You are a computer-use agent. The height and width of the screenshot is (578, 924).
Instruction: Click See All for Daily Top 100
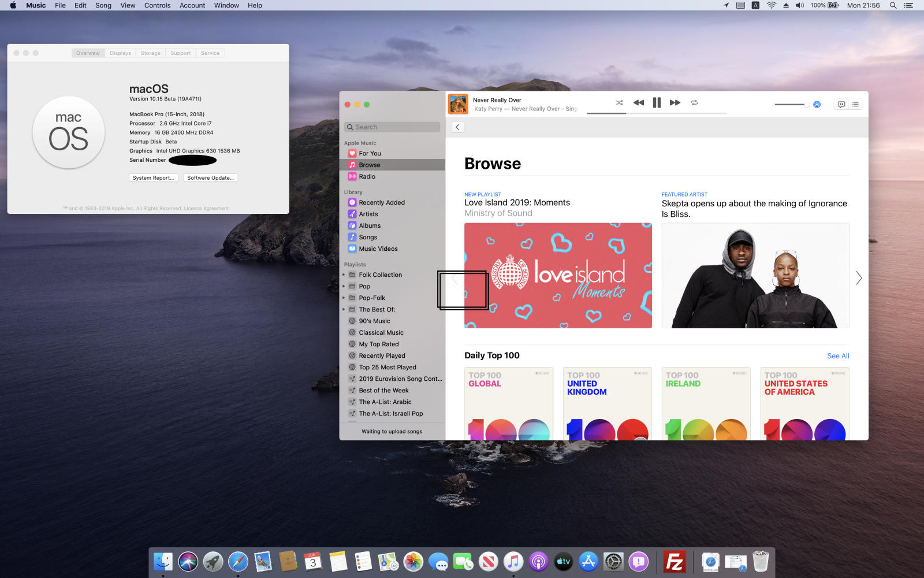coord(838,356)
